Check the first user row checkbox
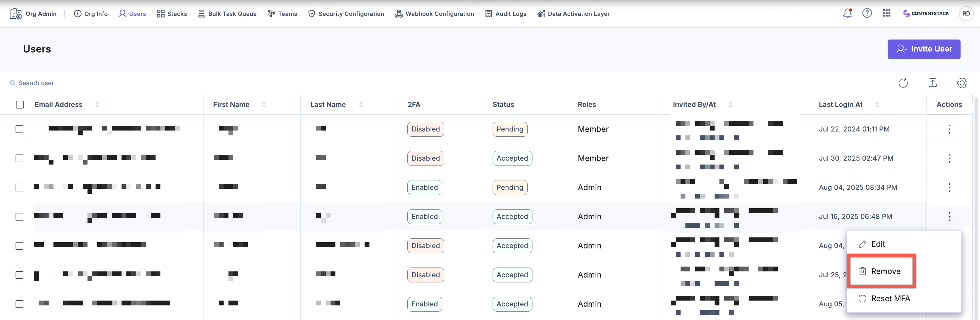This screenshot has height=320, width=980. click(x=19, y=129)
